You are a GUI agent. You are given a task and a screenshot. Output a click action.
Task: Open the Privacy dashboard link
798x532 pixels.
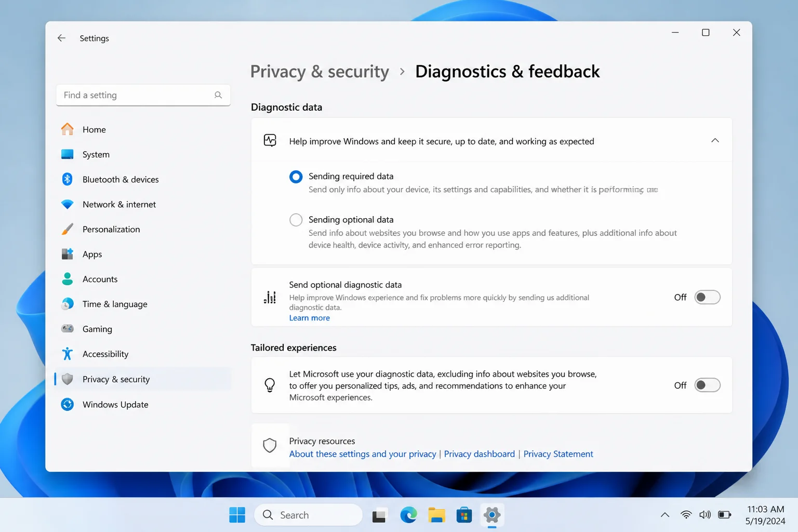click(480, 454)
